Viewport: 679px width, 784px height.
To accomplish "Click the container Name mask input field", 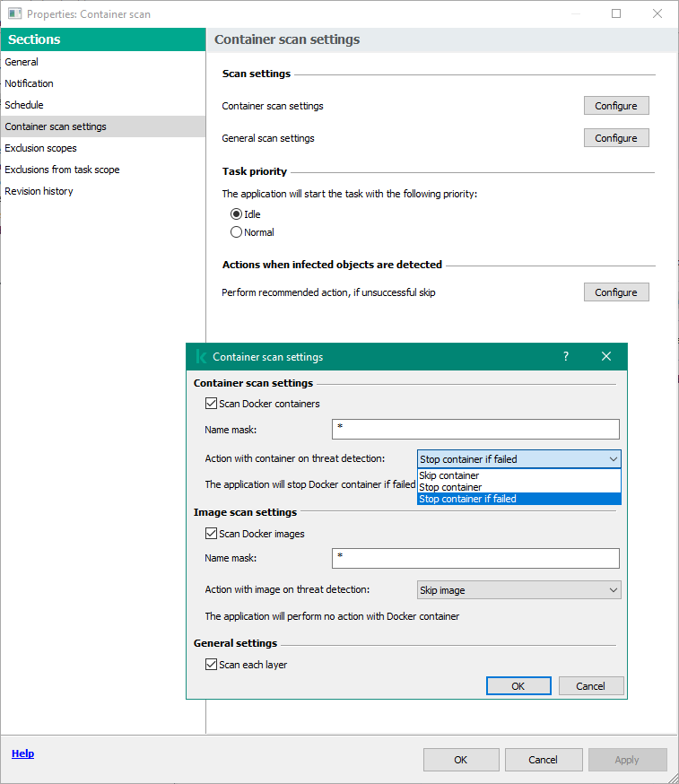I will tap(475, 429).
